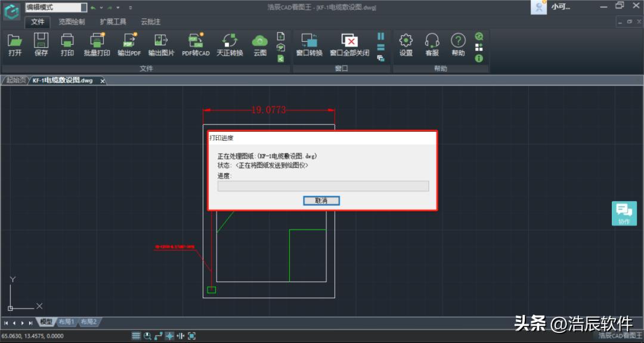Click 取消 in the 打印进度 dialog
Screen dimensions: 644x343
pos(321,200)
